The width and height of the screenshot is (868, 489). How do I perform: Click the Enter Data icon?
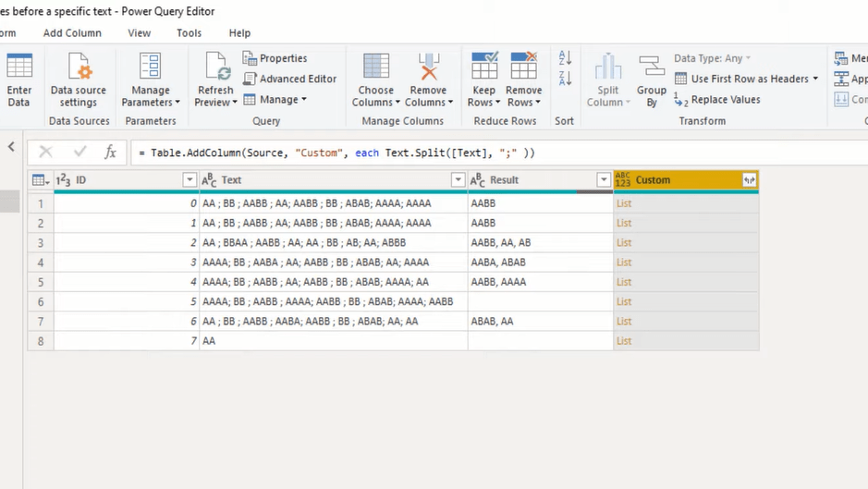coord(19,66)
